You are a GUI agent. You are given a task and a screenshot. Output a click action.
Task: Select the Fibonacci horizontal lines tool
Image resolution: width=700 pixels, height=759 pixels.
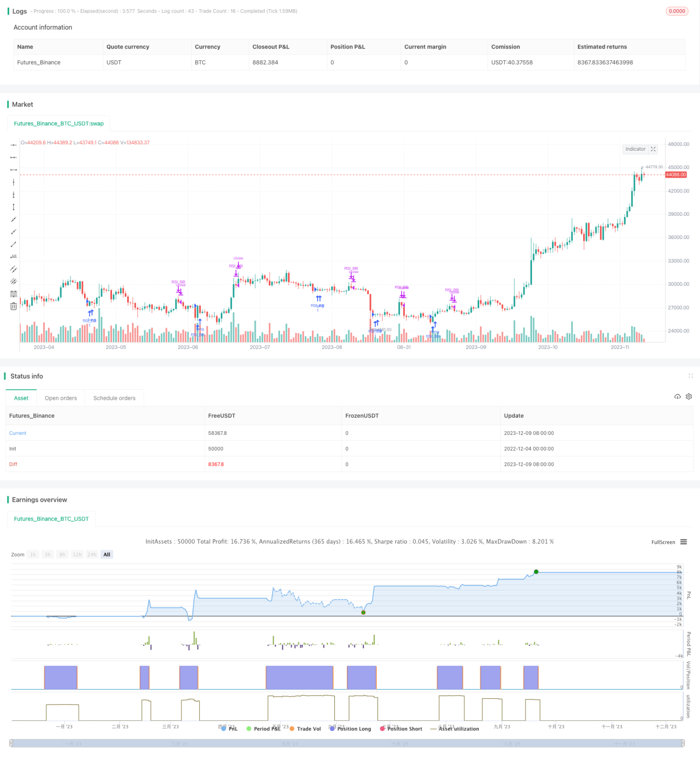(x=13, y=294)
